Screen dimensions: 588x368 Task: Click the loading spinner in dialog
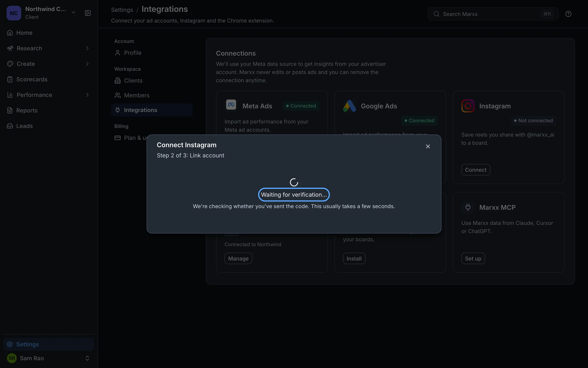(294, 182)
